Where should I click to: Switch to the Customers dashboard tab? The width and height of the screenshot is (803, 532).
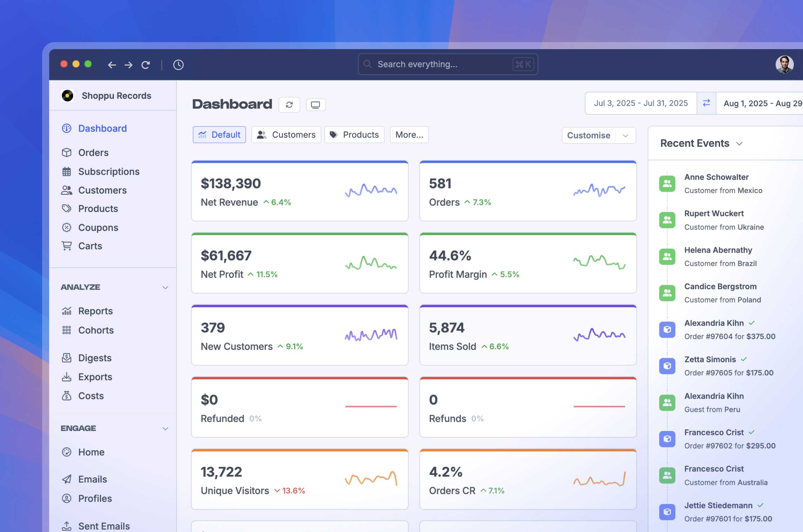pyautogui.click(x=286, y=135)
